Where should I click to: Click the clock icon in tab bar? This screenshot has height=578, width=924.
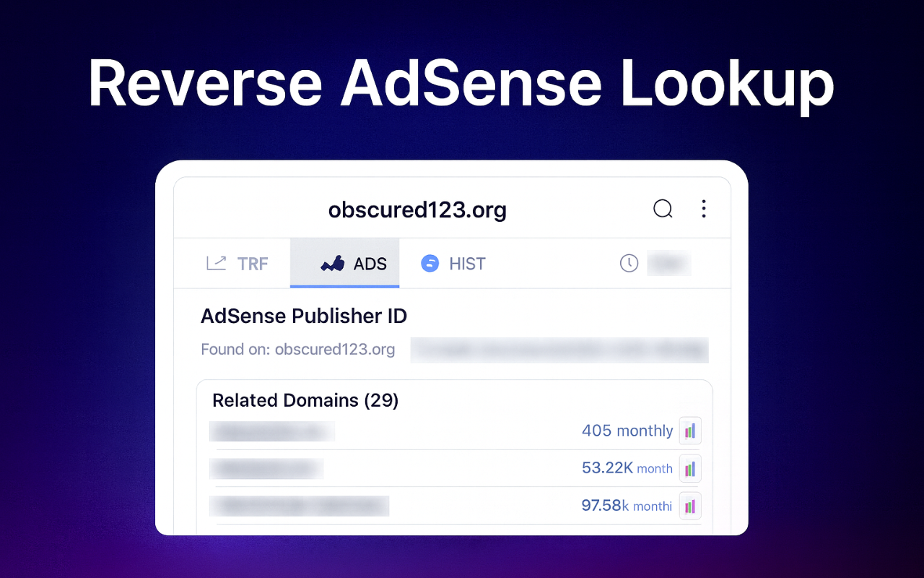[x=629, y=264]
